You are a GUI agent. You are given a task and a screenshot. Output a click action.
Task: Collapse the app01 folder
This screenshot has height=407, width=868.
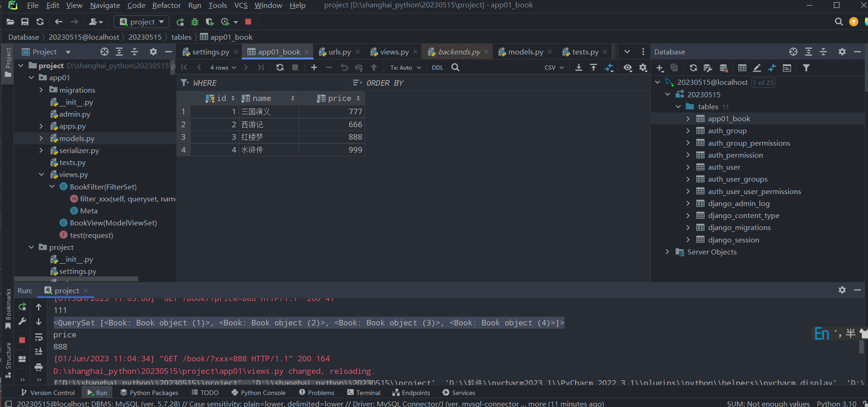point(31,78)
